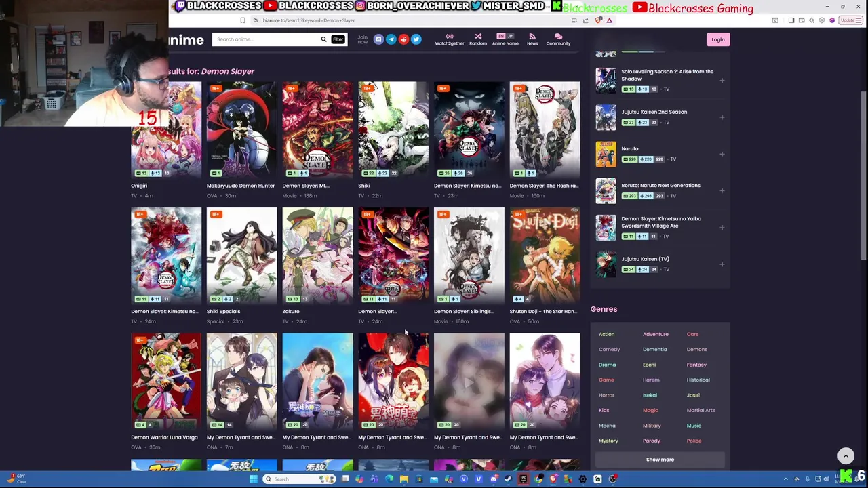Open Naruto sidebar title link
The width and height of the screenshot is (868, 488).
(630, 148)
